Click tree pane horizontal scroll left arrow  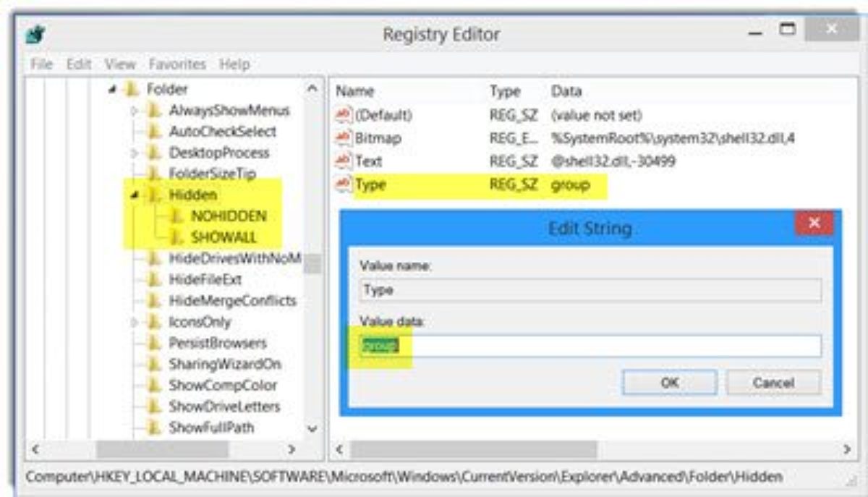click(36, 449)
